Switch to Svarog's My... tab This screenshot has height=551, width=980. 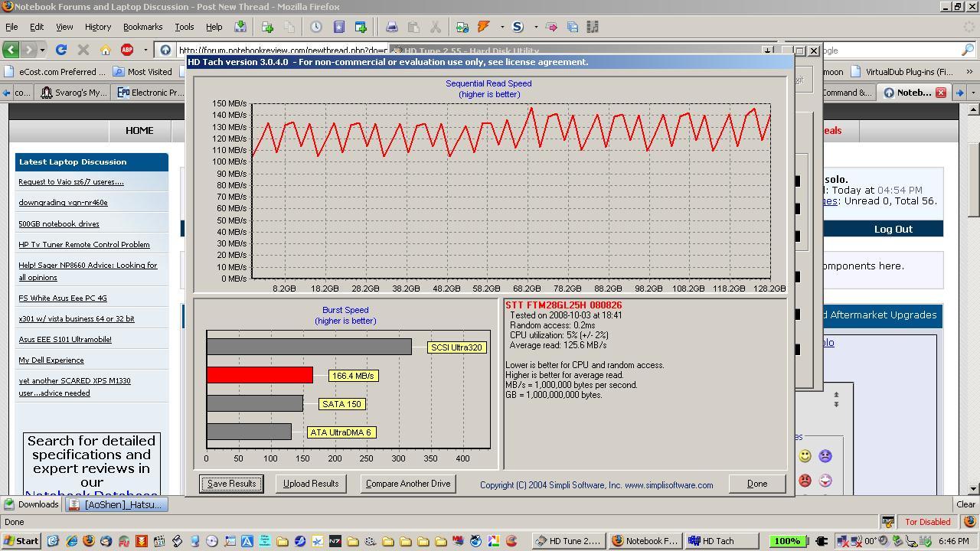click(74, 93)
